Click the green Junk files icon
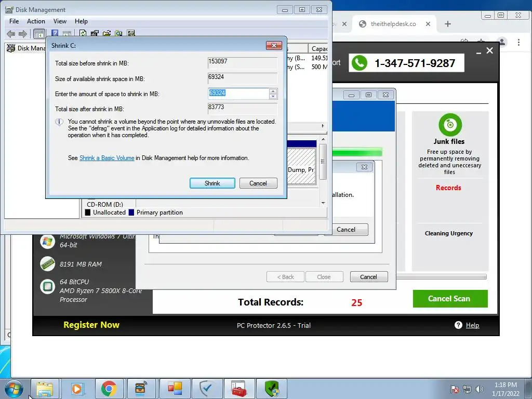This screenshot has height=399, width=532. (450, 125)
